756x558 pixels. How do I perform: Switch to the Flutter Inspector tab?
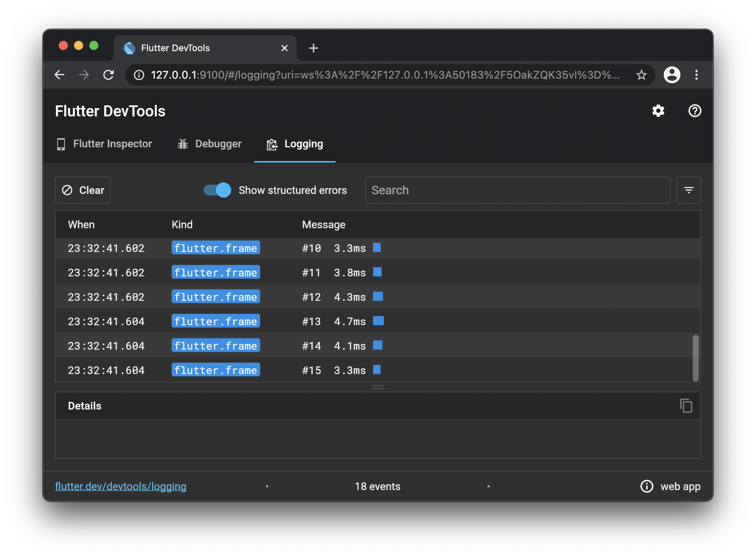(x=104, y=144)
